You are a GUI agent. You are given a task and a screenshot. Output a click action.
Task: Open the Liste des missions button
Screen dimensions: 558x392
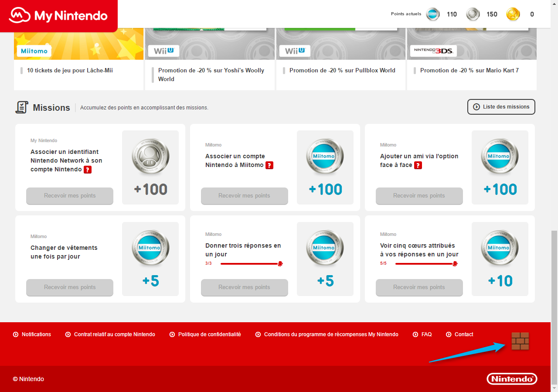[501, 107]
